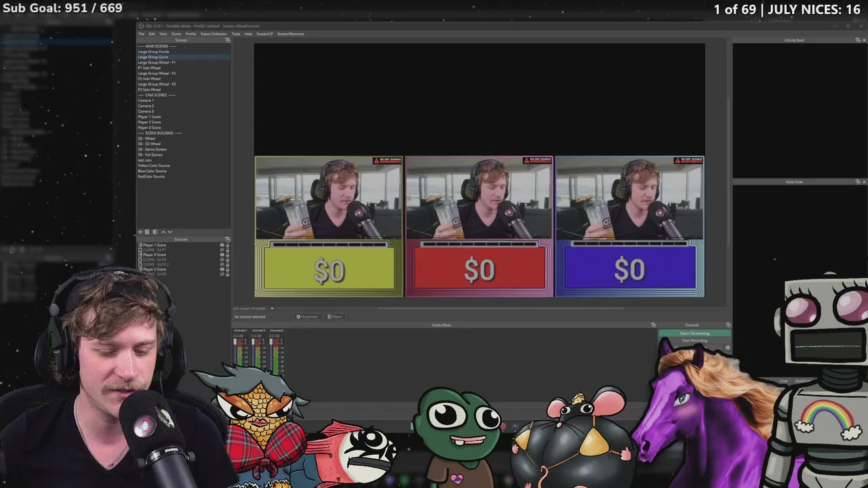Screen dimensions: 868x488
Task: Select the Camera 2 scene
Action: tap(183, 106)
